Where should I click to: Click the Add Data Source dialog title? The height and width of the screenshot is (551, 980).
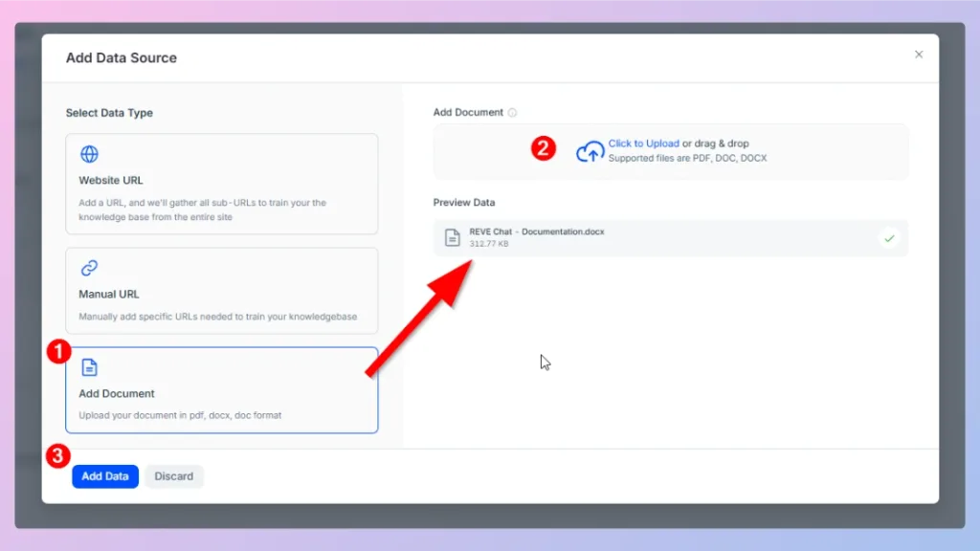tap(122, 57)
